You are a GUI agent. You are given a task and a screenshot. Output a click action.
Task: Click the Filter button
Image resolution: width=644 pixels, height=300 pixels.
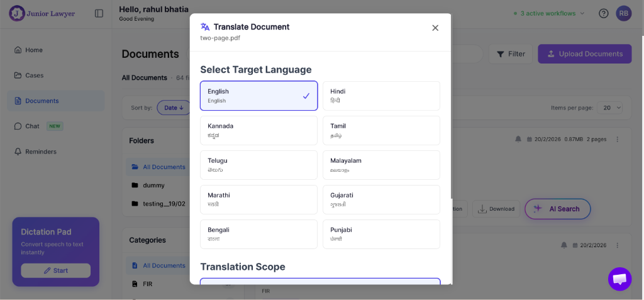[x=511, y=54]
